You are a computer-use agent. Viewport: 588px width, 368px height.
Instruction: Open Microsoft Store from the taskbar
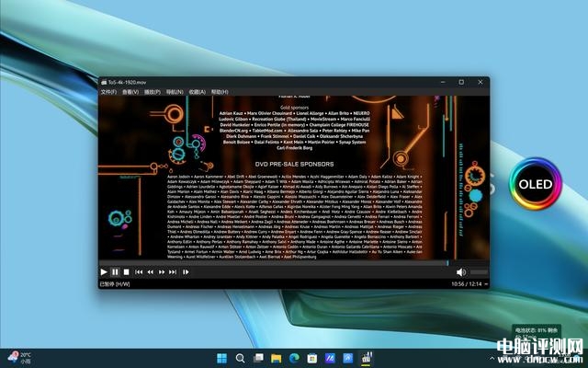tap(312, 358)
